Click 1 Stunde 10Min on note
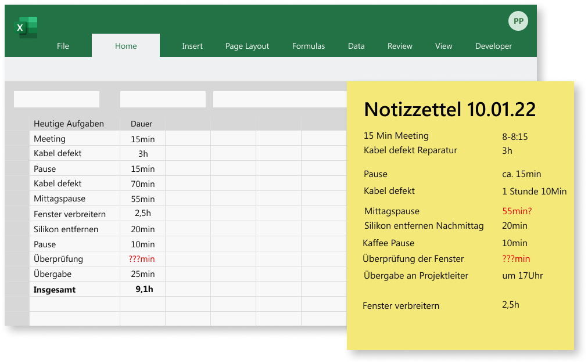The image size is (588, 364). [535, 191]
